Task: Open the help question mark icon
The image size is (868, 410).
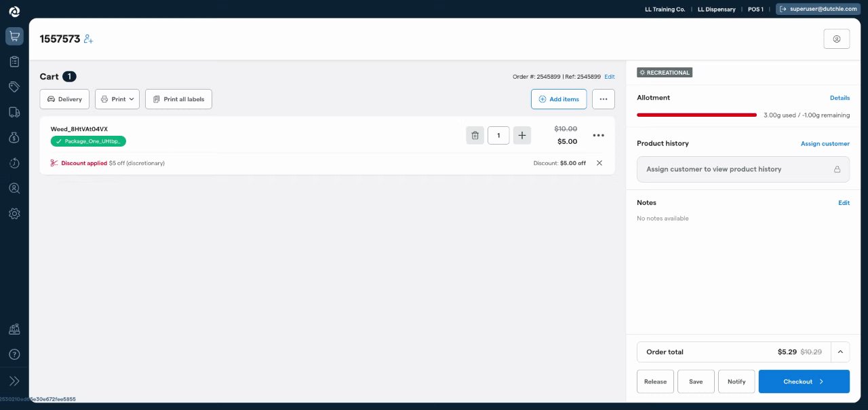Action: coord(14,354)
